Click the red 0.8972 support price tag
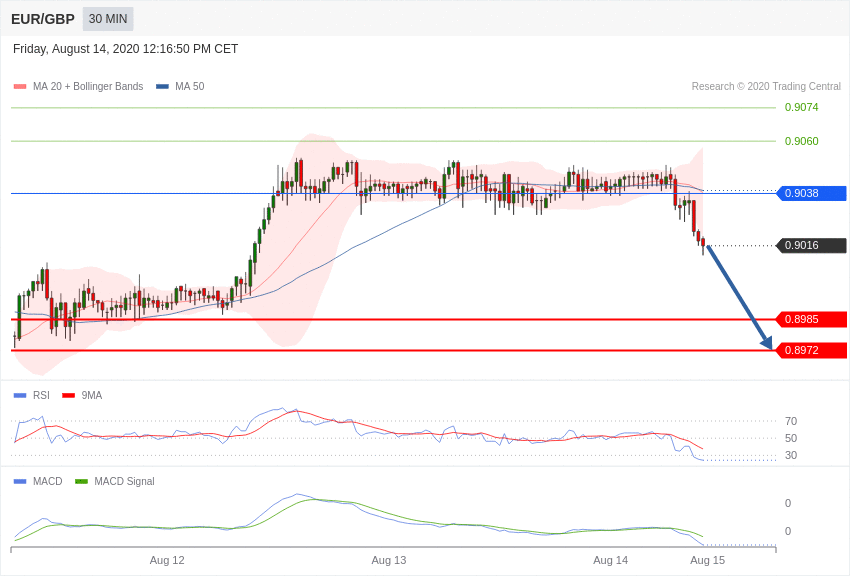 click(x=812, y=351)
